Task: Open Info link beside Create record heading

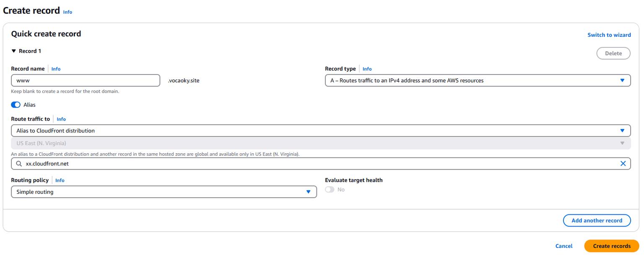Action: 68,12
